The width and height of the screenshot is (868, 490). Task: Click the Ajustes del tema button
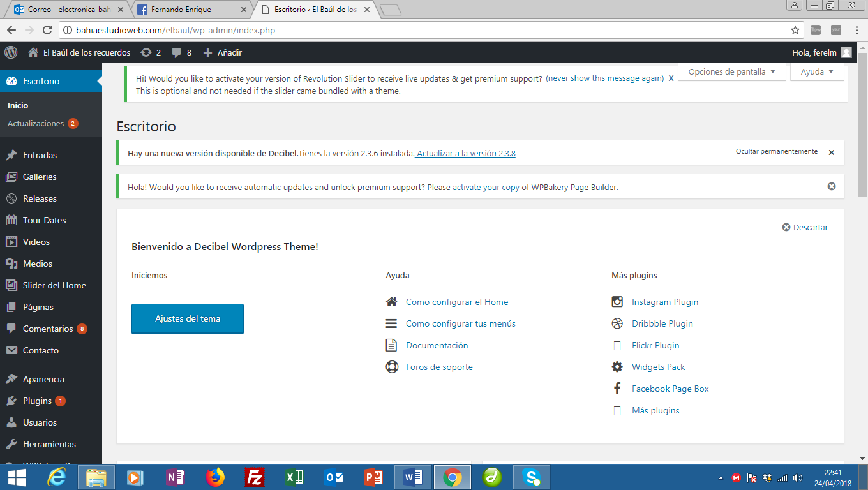click(188, 318)
